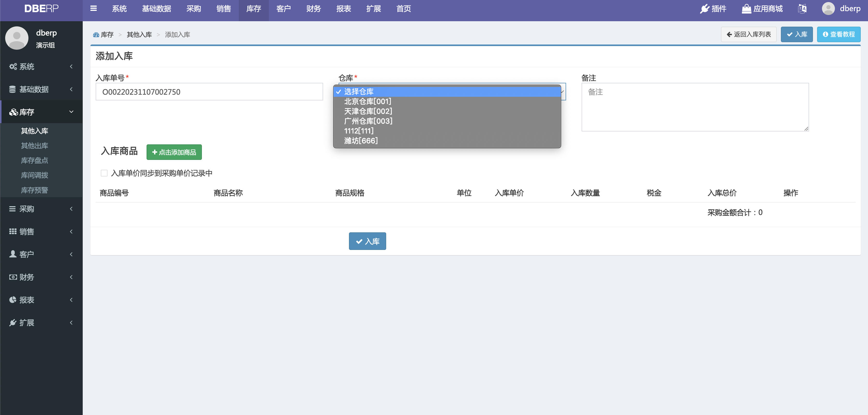Open 报表 in the top navigation
This screenshot has width=868, height=415.
tap(344, 9)
